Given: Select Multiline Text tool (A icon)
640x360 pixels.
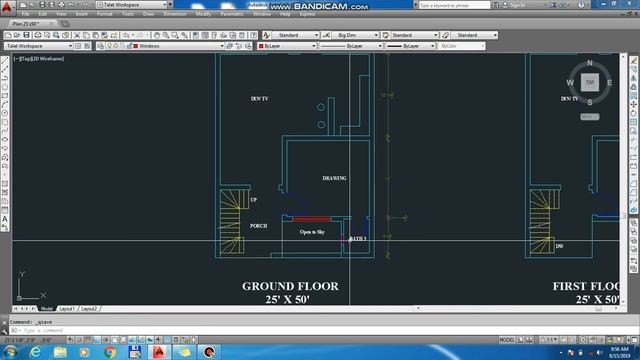Looking at the screenshot, I should point(5,219).
